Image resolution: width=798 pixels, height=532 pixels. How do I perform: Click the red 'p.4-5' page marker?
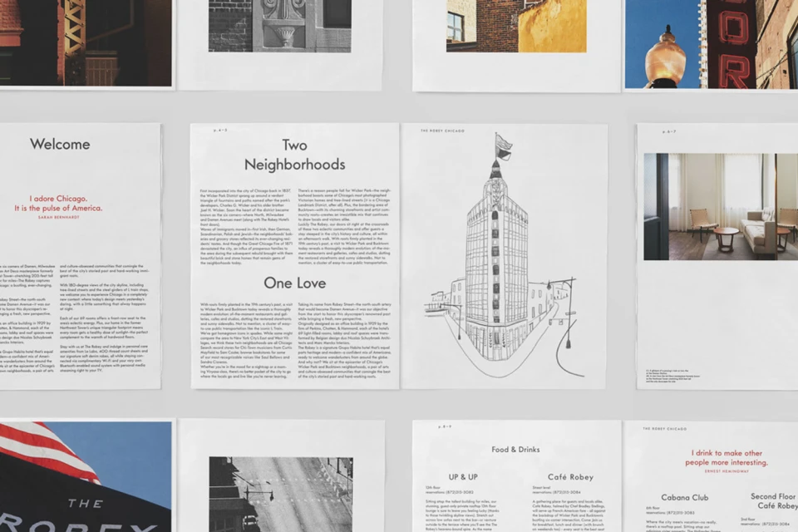[219, 129]
